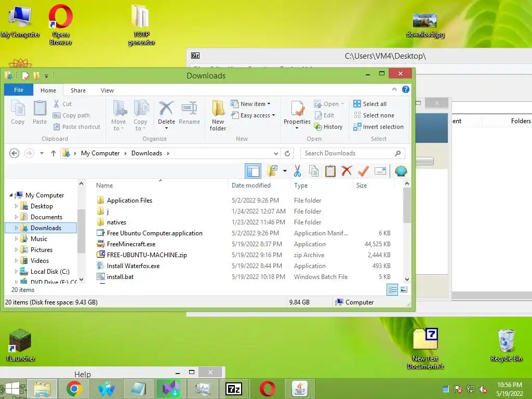Click the copy pages toolbar icon

click(314, 171)
